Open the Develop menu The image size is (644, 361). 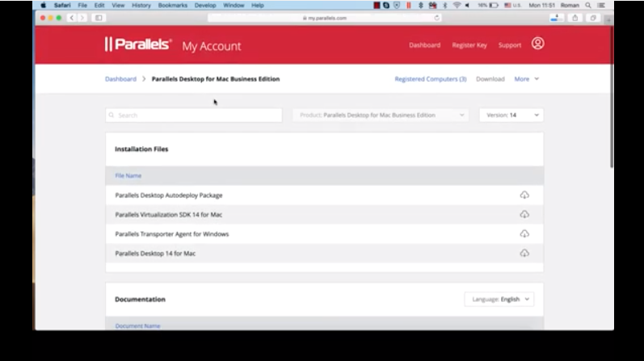205,6
